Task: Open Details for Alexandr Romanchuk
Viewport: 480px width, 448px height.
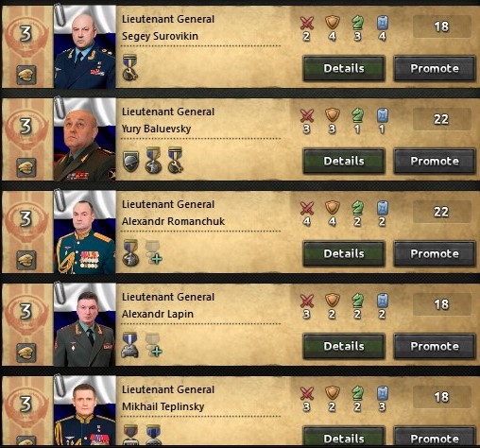Action: point(344,253)
